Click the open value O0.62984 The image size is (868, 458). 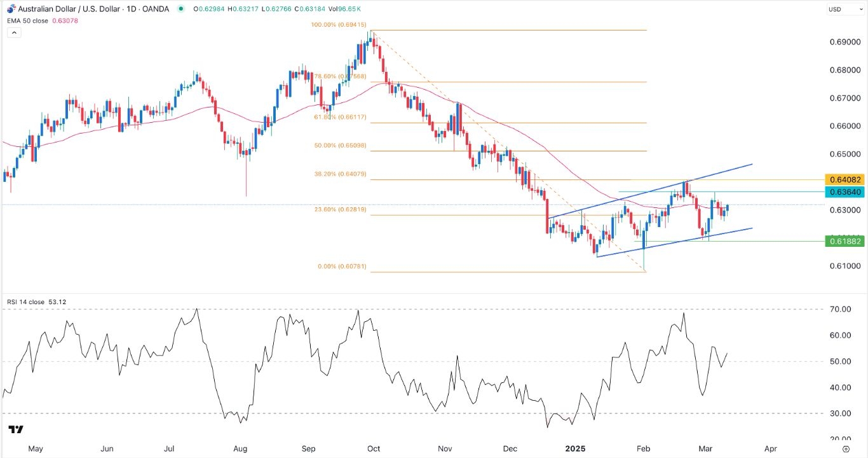coord(209,9)
